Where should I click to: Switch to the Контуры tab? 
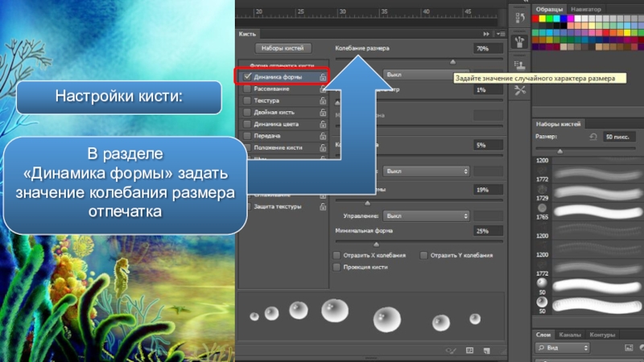602,335
